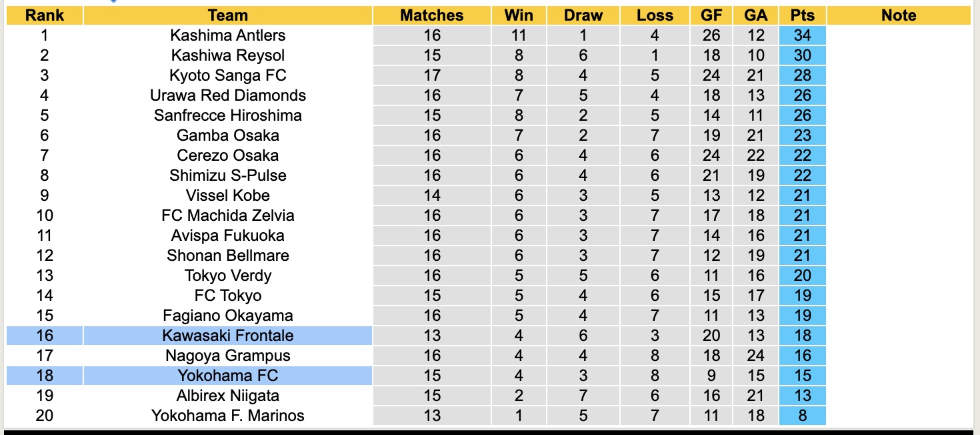The height and width of the screenshot is (435, 980).
Task: Open Urawa Red Diamonds team entry
Action: [x=227, y=95]
